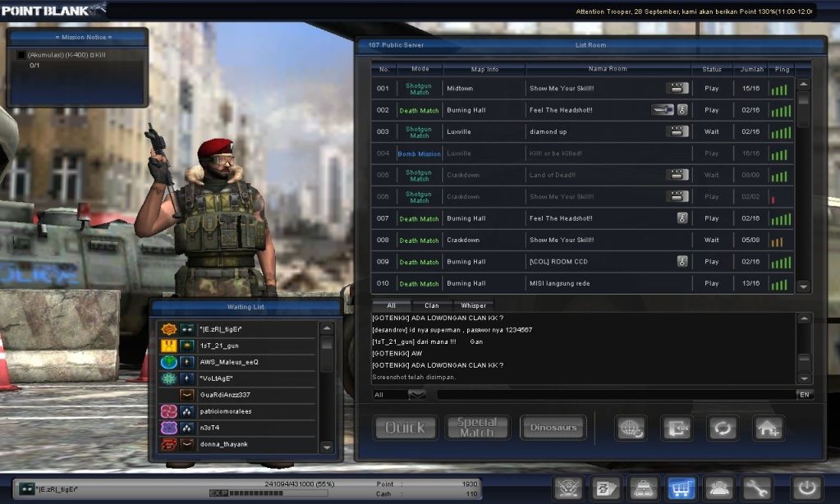
Task: Select room 002 named "Feel The Headshot!!"
Action: pyautogui.click(x=561, y=110)
